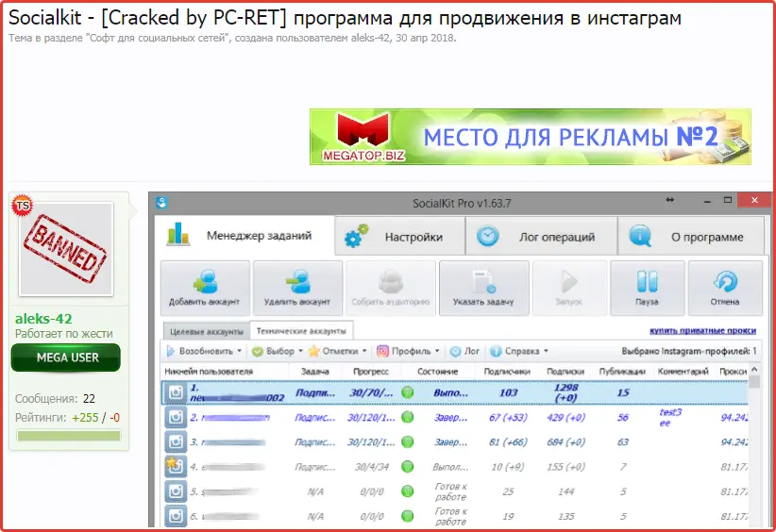Click the SocialKit app icon in title bar

161,202
